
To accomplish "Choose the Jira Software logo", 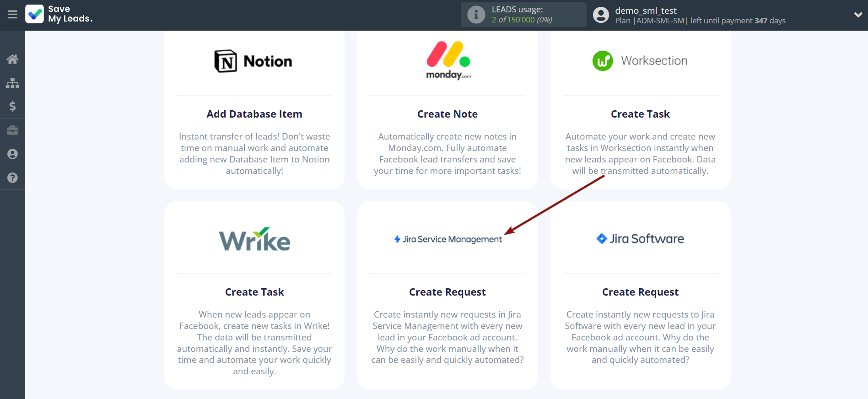I will click(x=640, y=239).
